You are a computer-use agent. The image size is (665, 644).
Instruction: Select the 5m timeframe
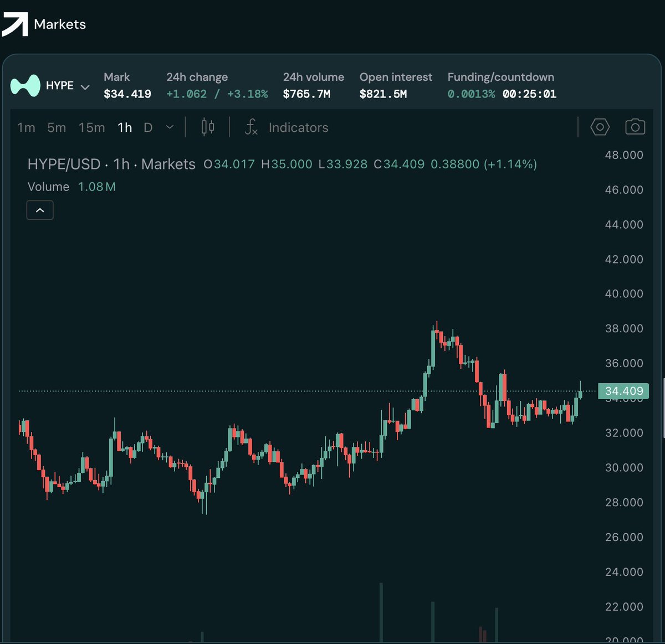(x=57, y=128)
